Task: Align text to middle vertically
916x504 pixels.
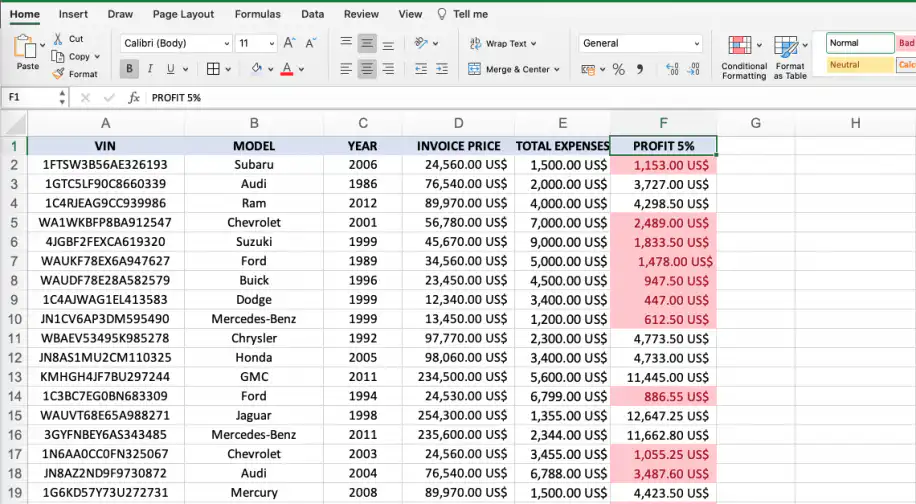Action: click(x=367, y=43)
